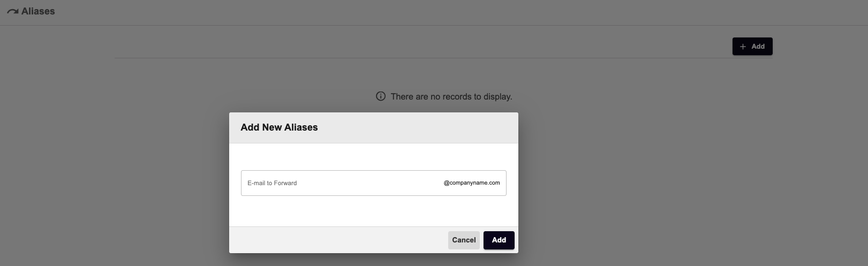Click the curved arrow Aliases icon
The height and width of the screenshot is (266, 868).
pyautogui.click(x=12, y=11)
